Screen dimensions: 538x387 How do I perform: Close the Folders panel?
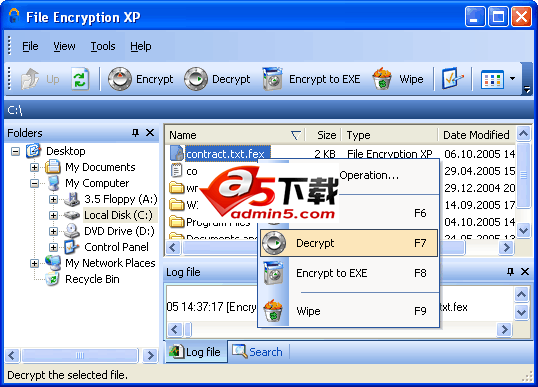150,133
